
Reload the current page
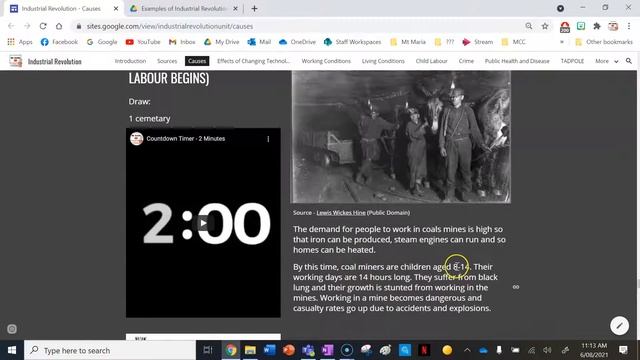pyautogui.click(x=43, y=26)
